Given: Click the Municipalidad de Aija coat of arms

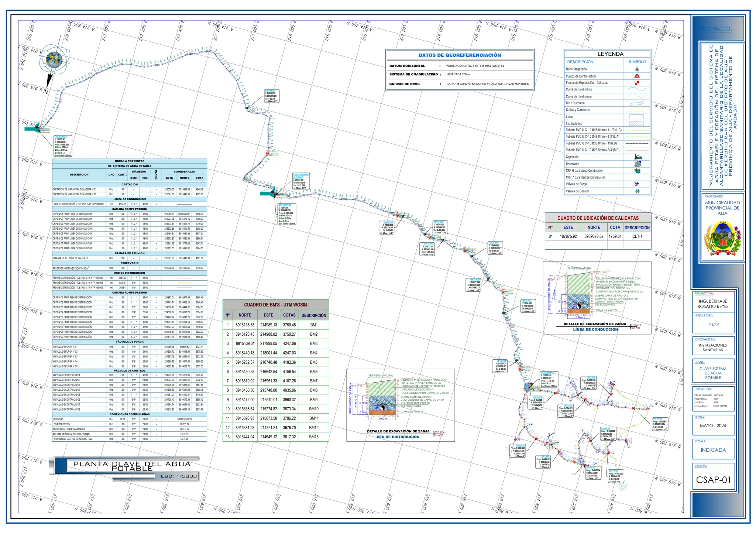Looking at the screenshot, I should [x=723, y=238].
